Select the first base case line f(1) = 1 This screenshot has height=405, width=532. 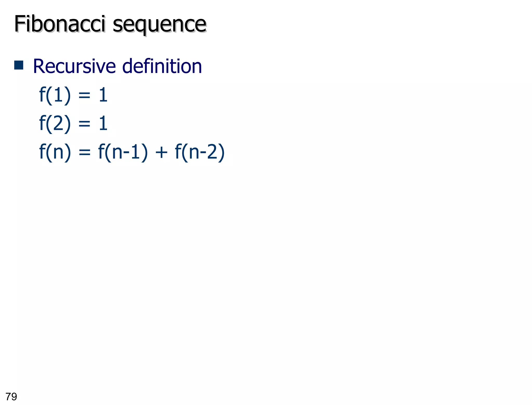[73, 95]
